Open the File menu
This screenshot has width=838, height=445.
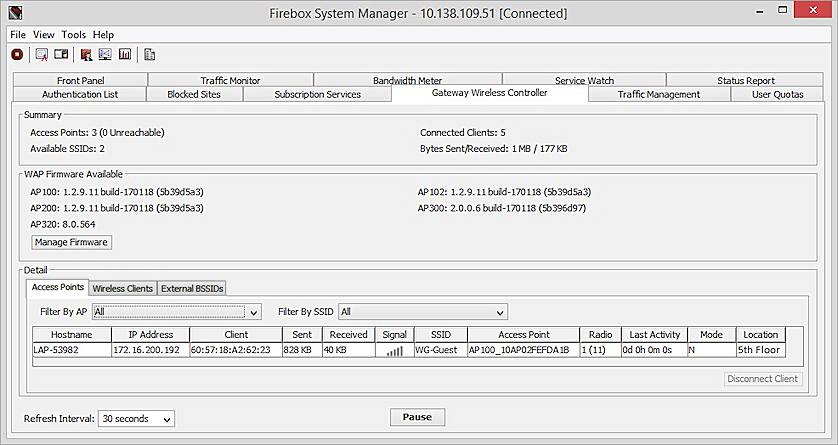click(x=18, y=35)
